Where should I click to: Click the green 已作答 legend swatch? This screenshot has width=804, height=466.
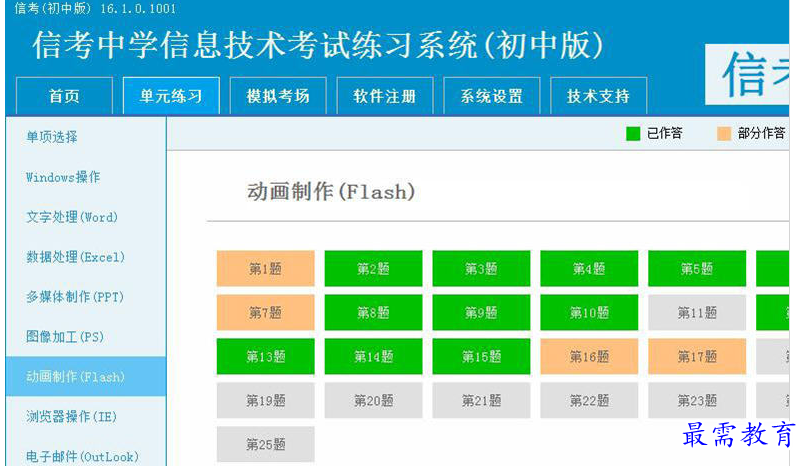pyautogui.click(x=633, y=134)
